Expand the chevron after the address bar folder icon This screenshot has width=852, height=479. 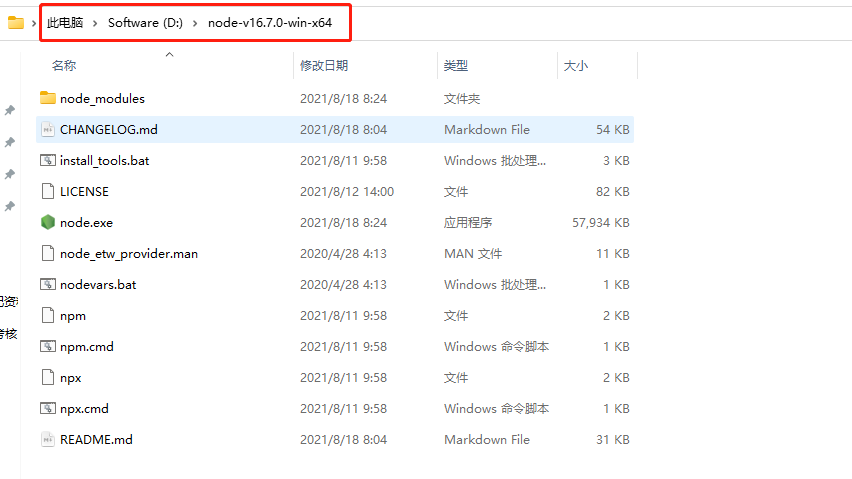coord(34,23)
